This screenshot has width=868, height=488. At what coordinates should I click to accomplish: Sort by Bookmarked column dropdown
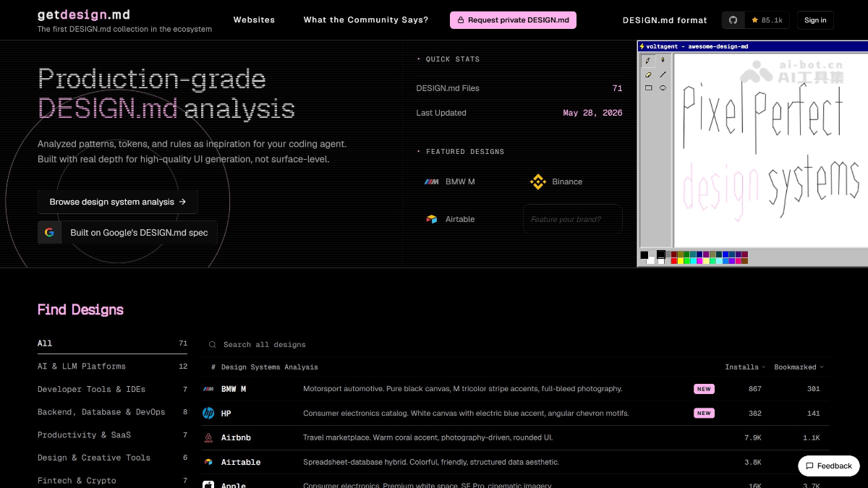799,367
